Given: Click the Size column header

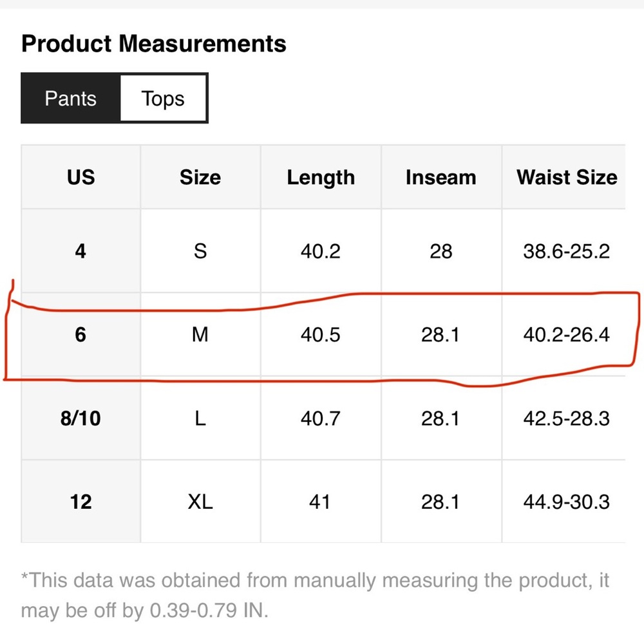Looking at the screenshot, I should [200, 177].
